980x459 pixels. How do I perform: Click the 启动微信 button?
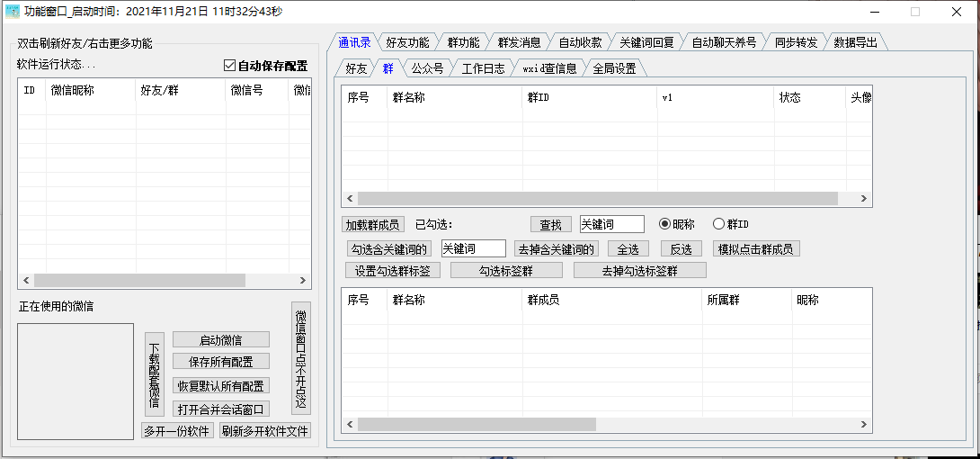220,340
